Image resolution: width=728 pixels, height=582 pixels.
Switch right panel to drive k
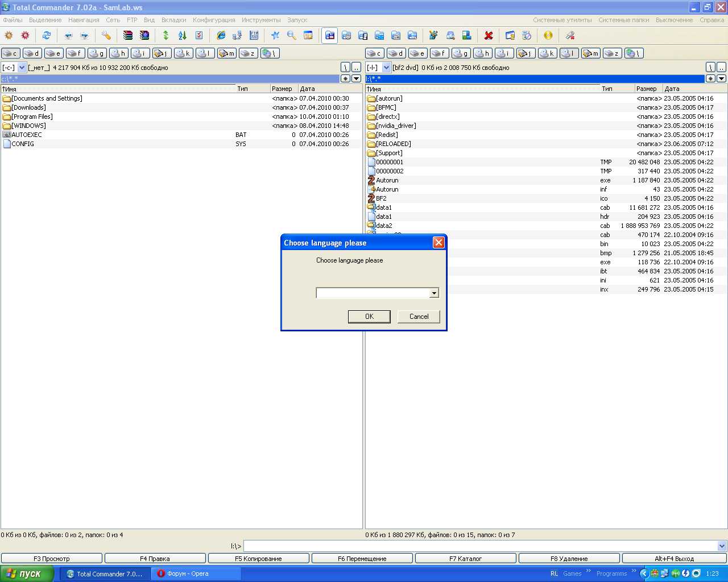coord(548,53)
